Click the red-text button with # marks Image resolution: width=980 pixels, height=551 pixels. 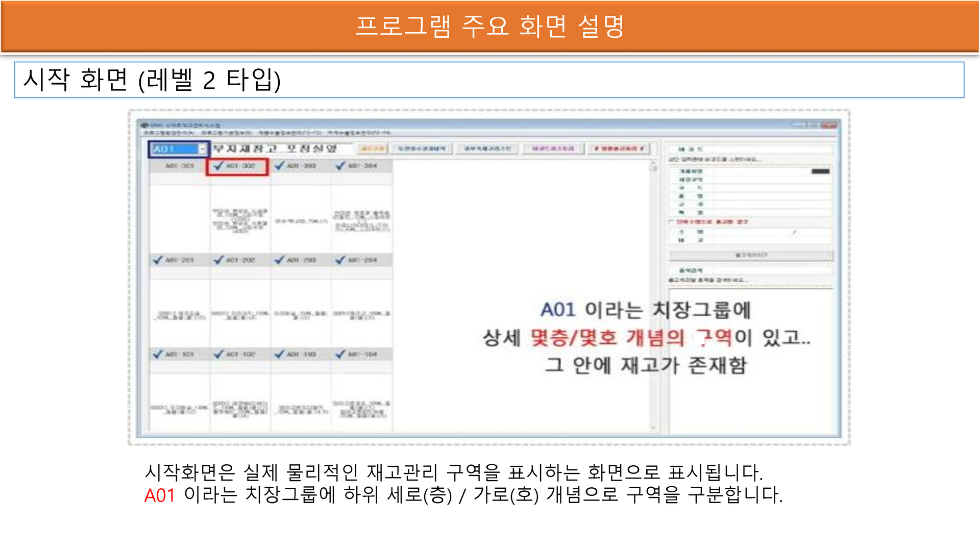(x=619, y=148)
